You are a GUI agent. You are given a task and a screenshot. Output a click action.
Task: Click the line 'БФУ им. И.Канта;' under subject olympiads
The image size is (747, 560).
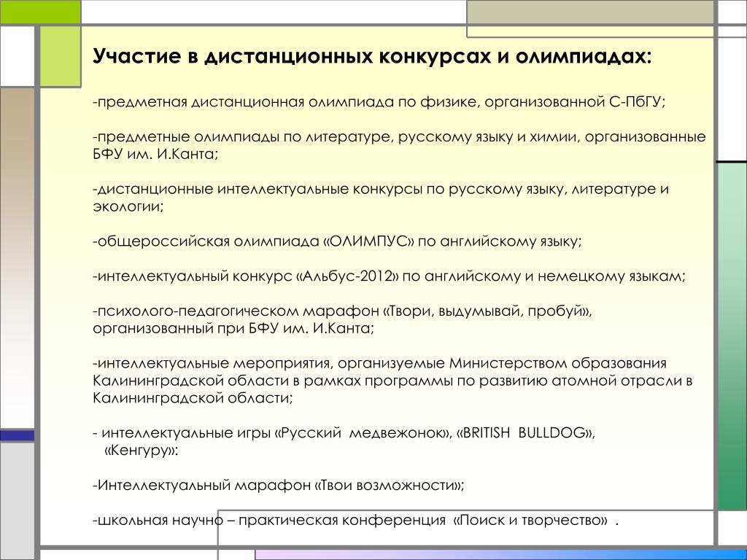[155, 155]
